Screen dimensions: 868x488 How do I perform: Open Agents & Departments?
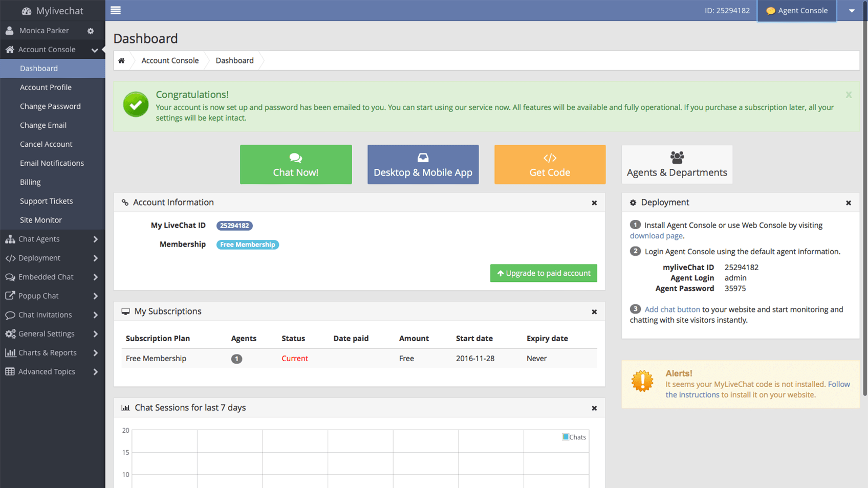point(677,164)
